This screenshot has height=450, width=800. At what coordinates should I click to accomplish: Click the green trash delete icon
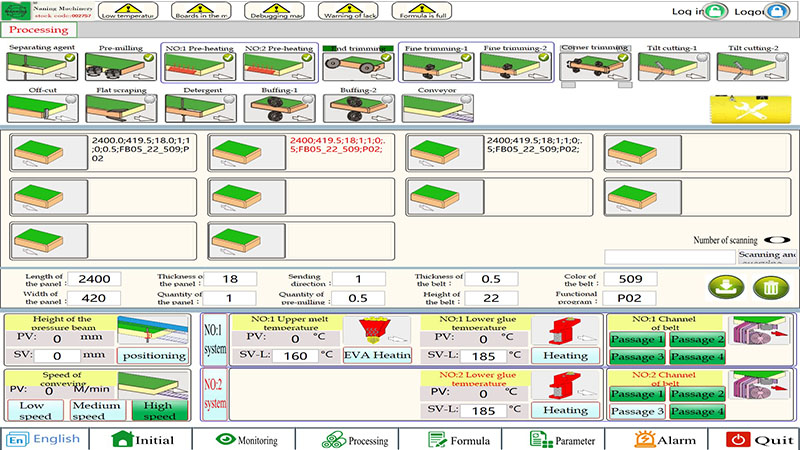click(x=771, y=287)
